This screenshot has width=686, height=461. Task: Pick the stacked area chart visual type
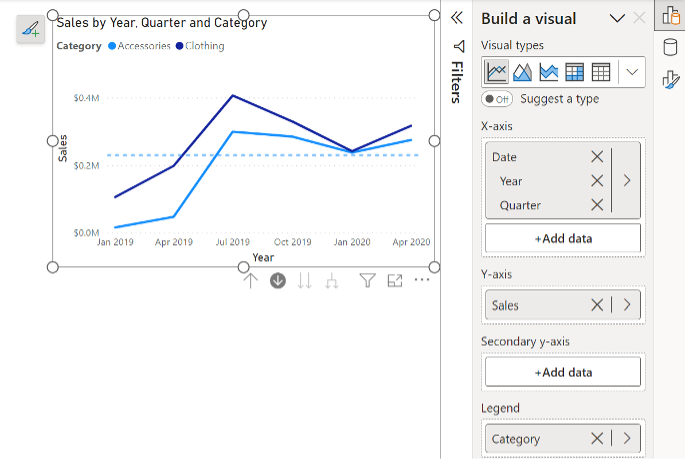(x=549, y=72)
